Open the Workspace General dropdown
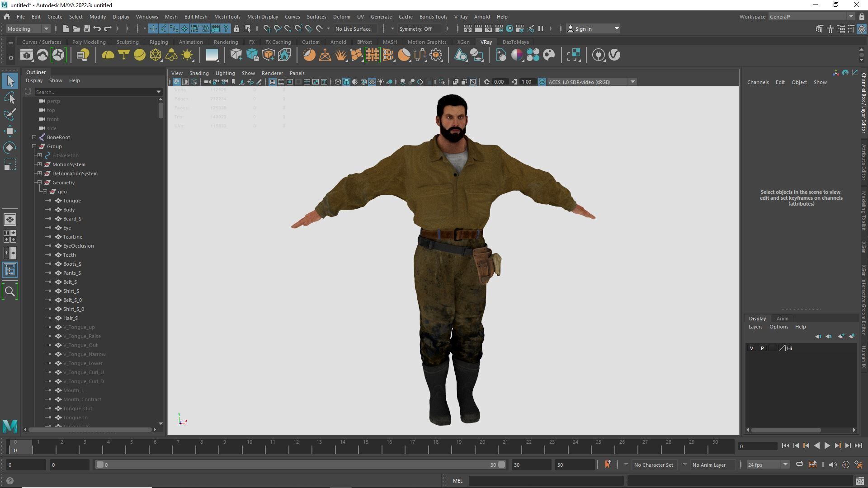Screen dimensions: 868x488 (811, 17)
